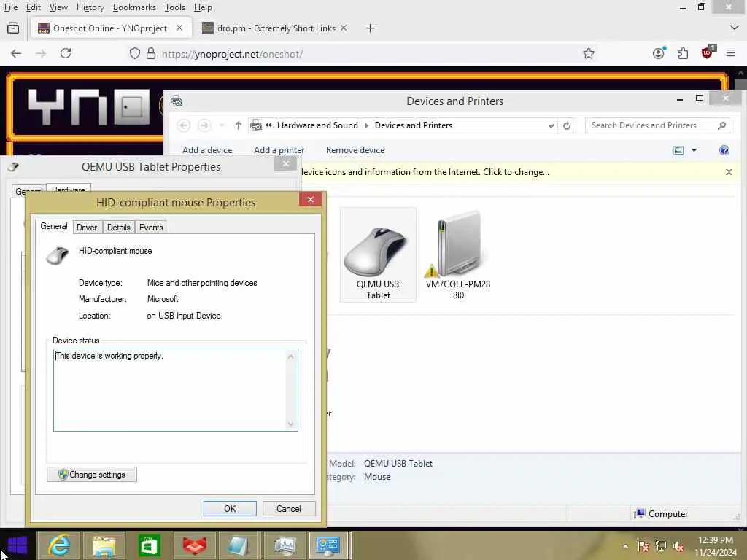Refresh the Devices and Printers list
747x560 pixels.
567,125
